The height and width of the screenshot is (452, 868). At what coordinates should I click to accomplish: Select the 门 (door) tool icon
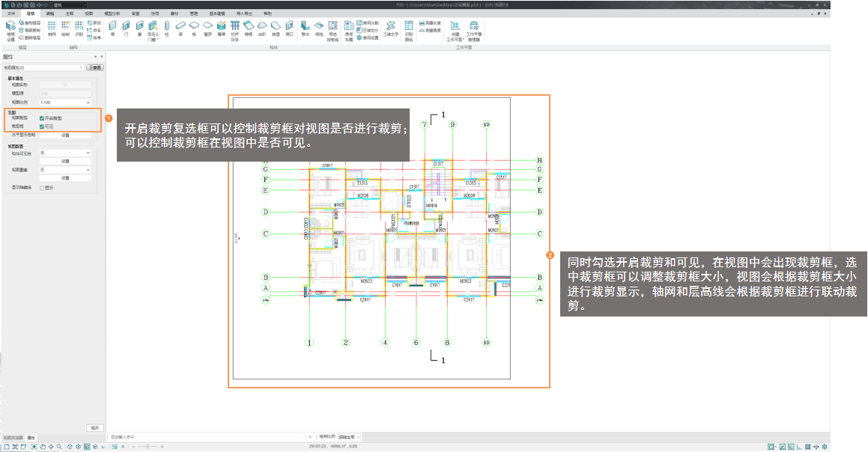(126, 28)
